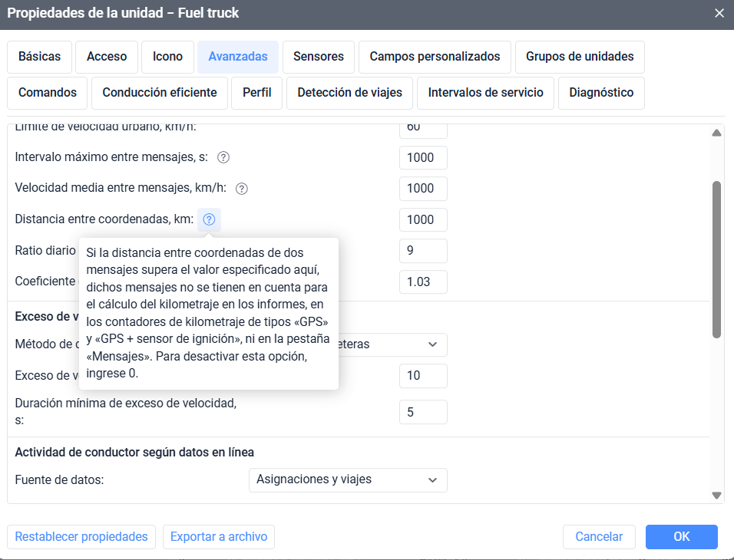Image resolution: width=734 pixels, height=560 pixels.
Task: Go to the Campos personalizados tab
Action: tap(435, 57)
